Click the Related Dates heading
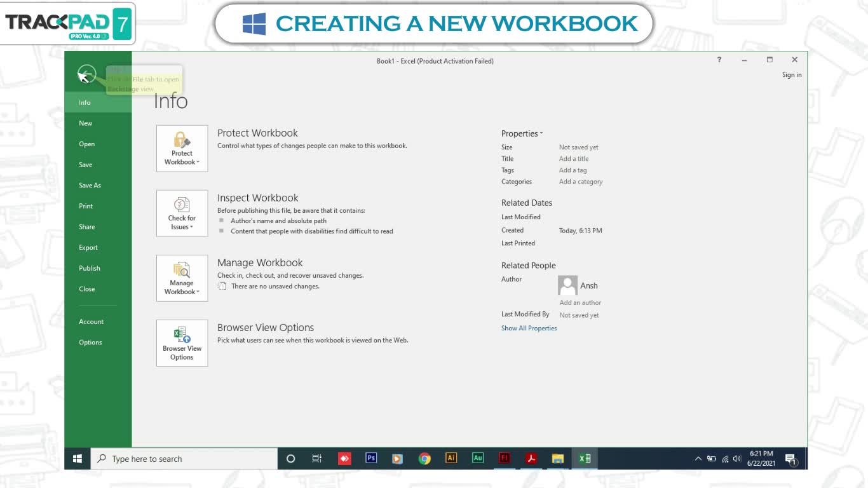The height and width of the screenshot is (488, 868). pos(527,203)
